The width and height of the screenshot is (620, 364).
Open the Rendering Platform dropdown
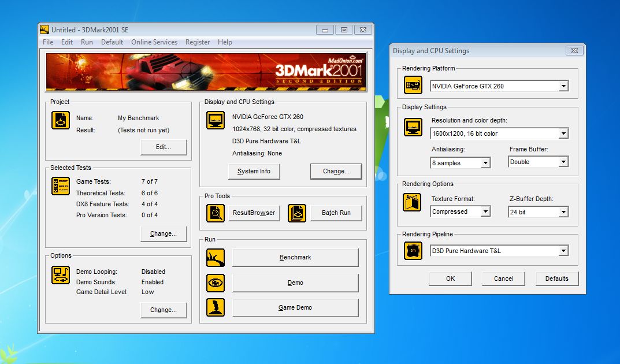click(x=563, y=86)
